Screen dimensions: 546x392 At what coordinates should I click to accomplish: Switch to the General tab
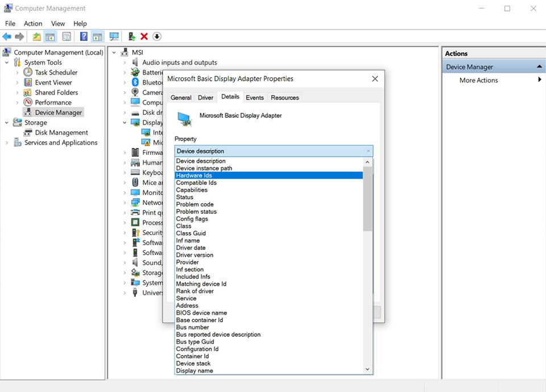[181, 97]
